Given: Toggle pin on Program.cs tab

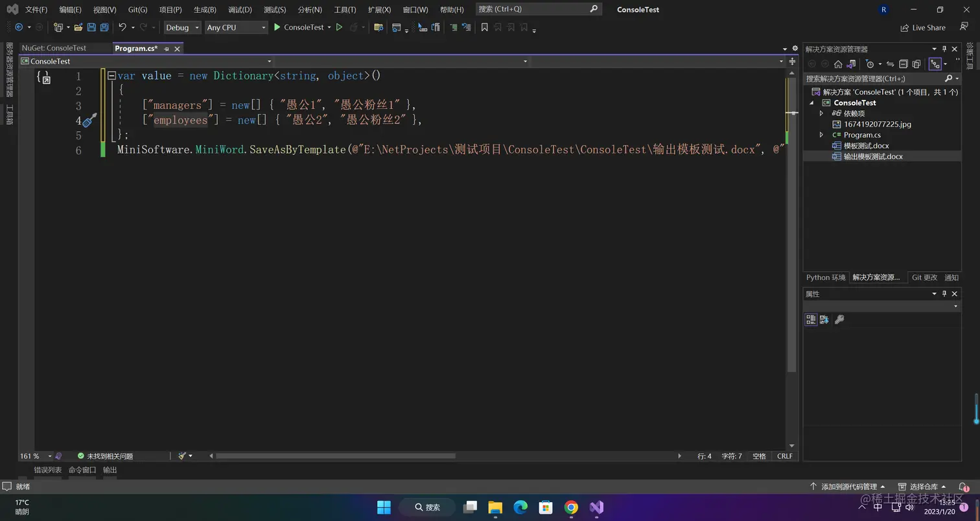Looking at the screenshot, I should click(167, 49).
